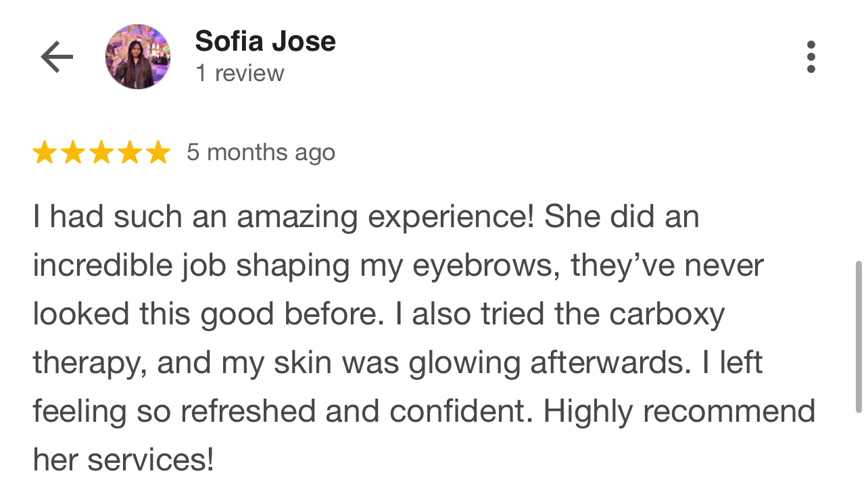Select the first rating star
Screen dimensions: 868x488
click(45, 152)
